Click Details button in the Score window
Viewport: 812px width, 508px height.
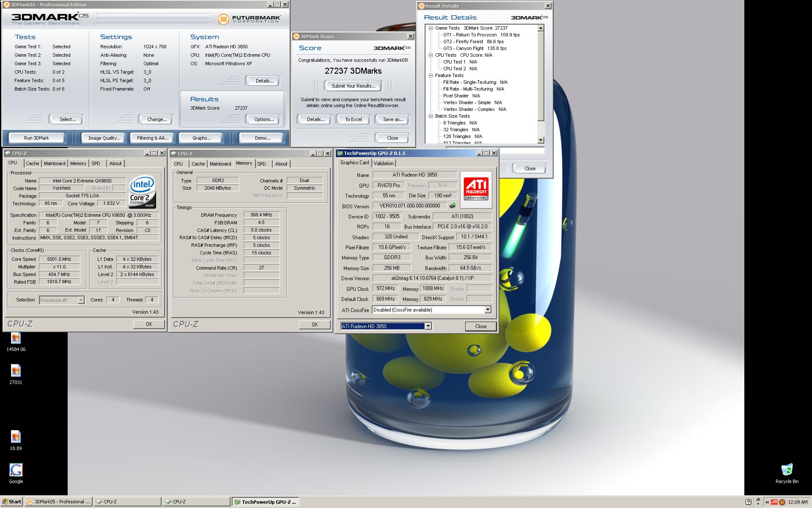pos(315,119)
